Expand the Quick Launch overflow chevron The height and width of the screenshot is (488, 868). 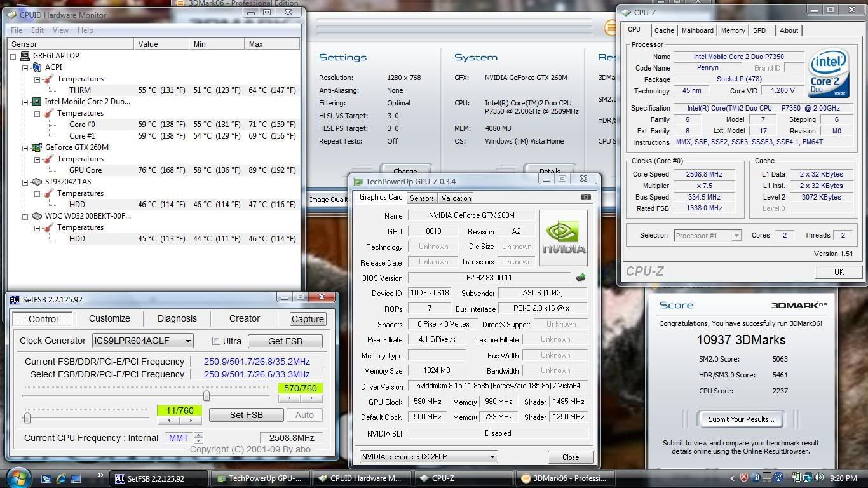click(101, 475)
